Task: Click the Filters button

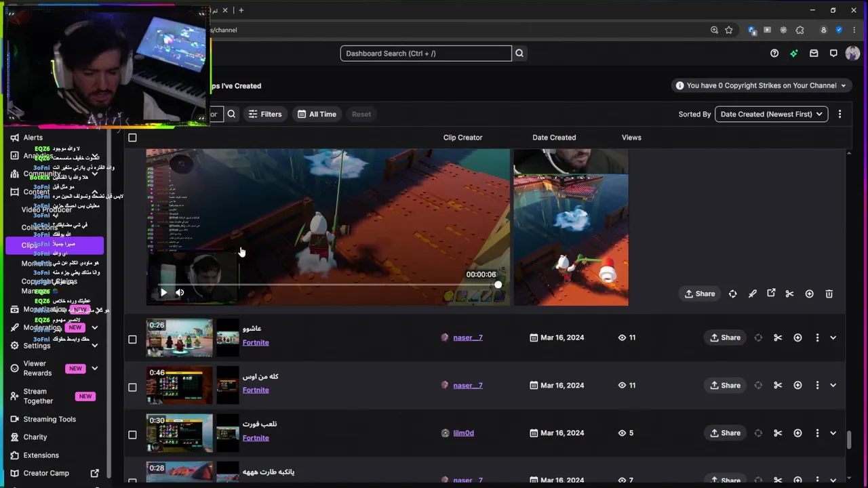Action: [264, 114]
